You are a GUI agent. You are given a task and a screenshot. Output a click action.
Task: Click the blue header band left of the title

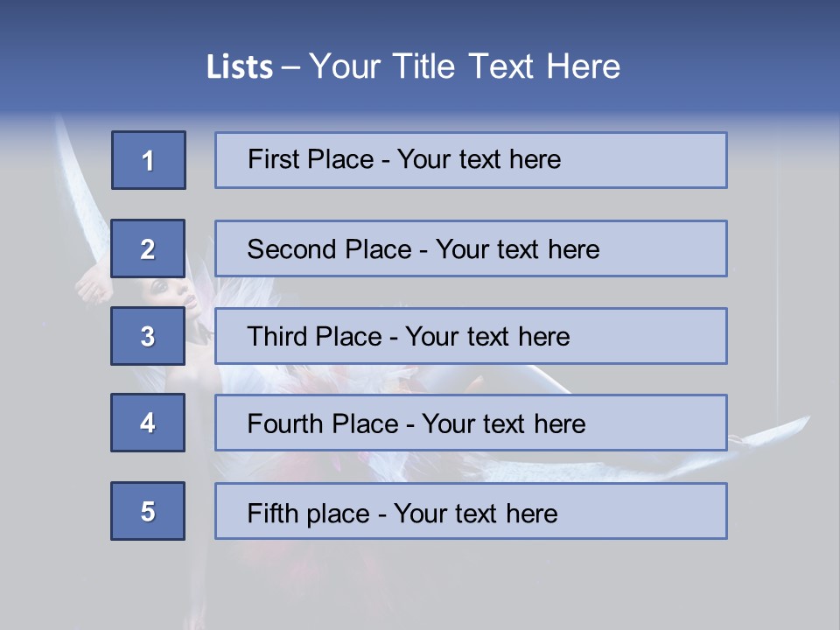87,66
